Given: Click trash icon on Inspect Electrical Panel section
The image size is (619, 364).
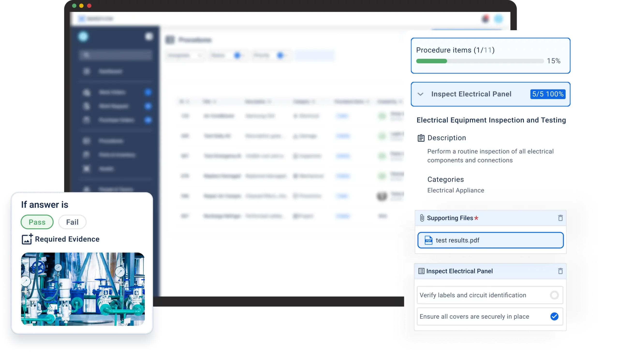Looking at the screenshot, I should tap(560, 271).
